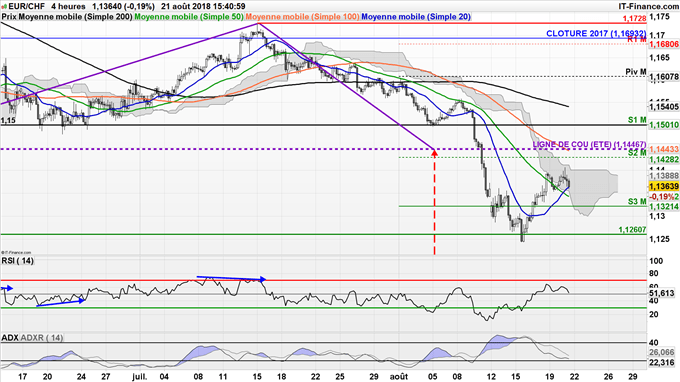Click the '19' date axis label
The image size is (680, 382).
550,376
